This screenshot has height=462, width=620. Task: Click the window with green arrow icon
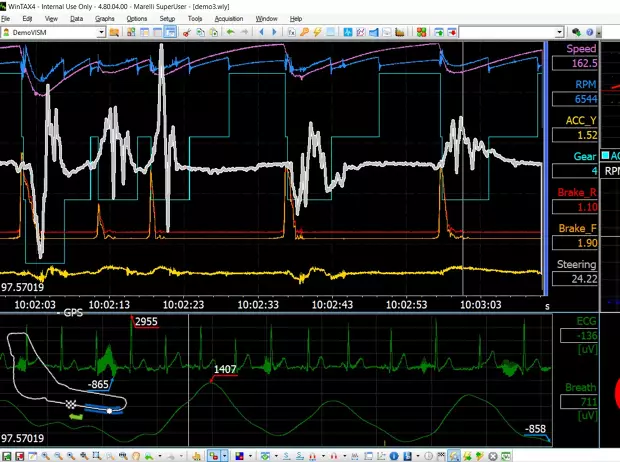coord(439,32)
